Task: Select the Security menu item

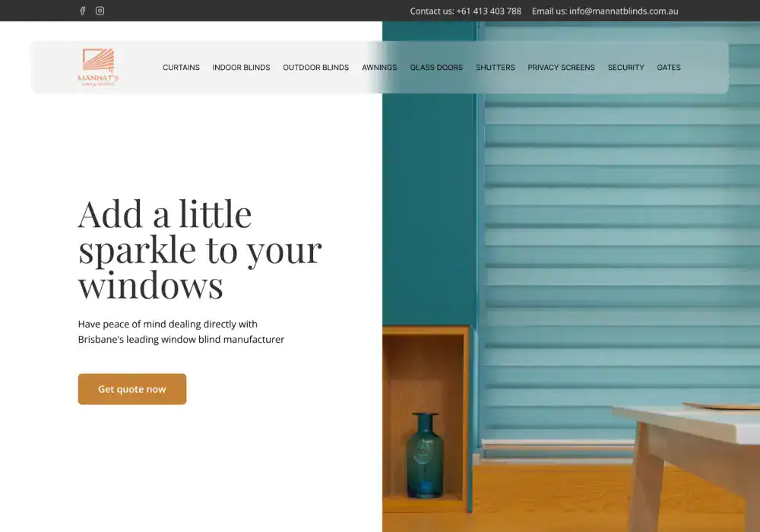Action: (625, 68)
